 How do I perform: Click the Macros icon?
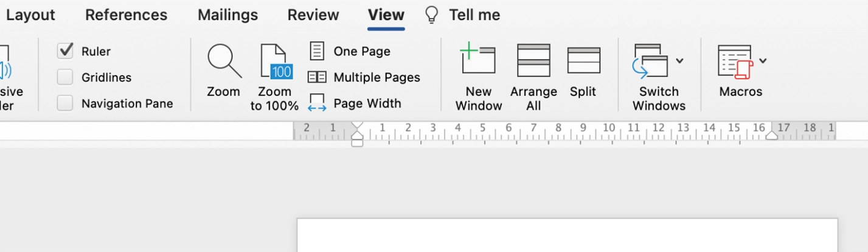click(x=735, y=61)
